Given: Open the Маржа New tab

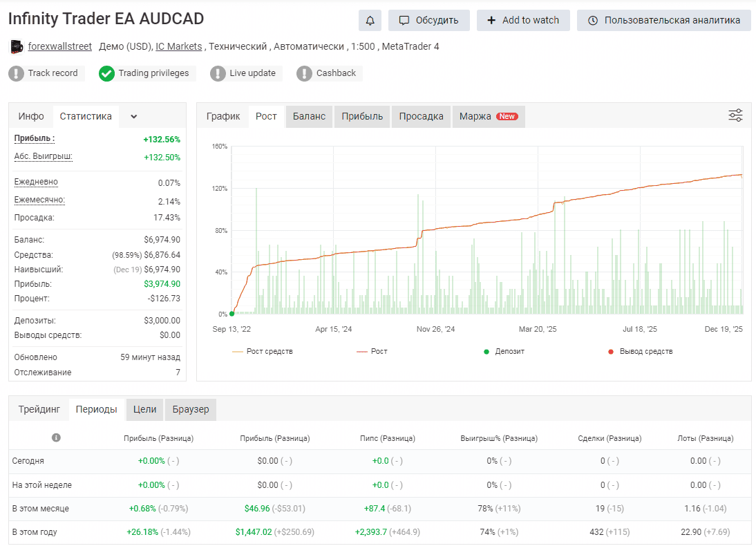Looking at the screenshot, I should coord(489,116).
